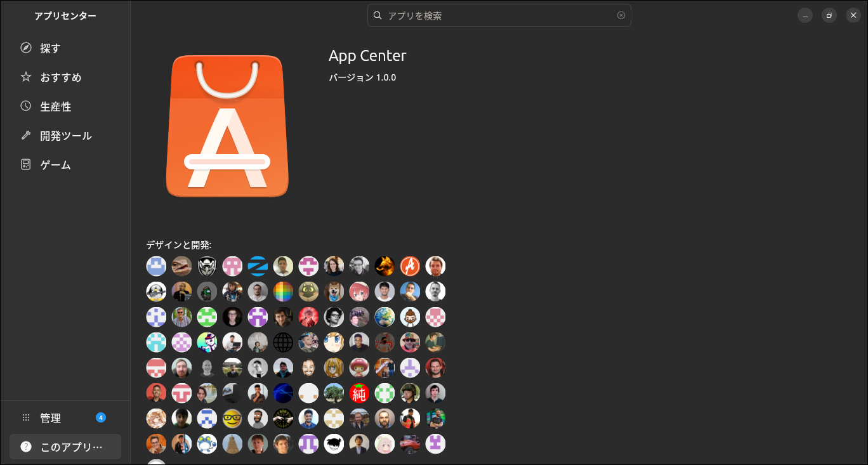Click the red glowing abstract art avatar

(x=308, y=317)
